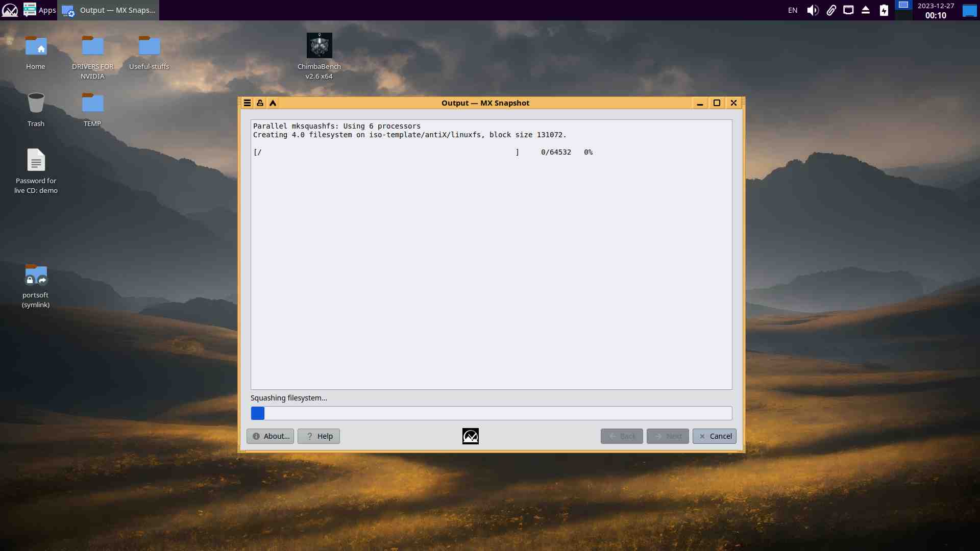This screenshot has height=551, width=980.
Task: Click the wired network tray icon
Action: (x=848, y=10)
